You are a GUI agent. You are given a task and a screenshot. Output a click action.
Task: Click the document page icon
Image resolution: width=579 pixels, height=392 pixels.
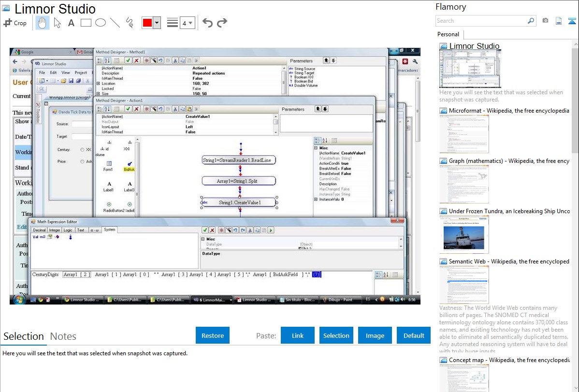[x=559, y=21]
